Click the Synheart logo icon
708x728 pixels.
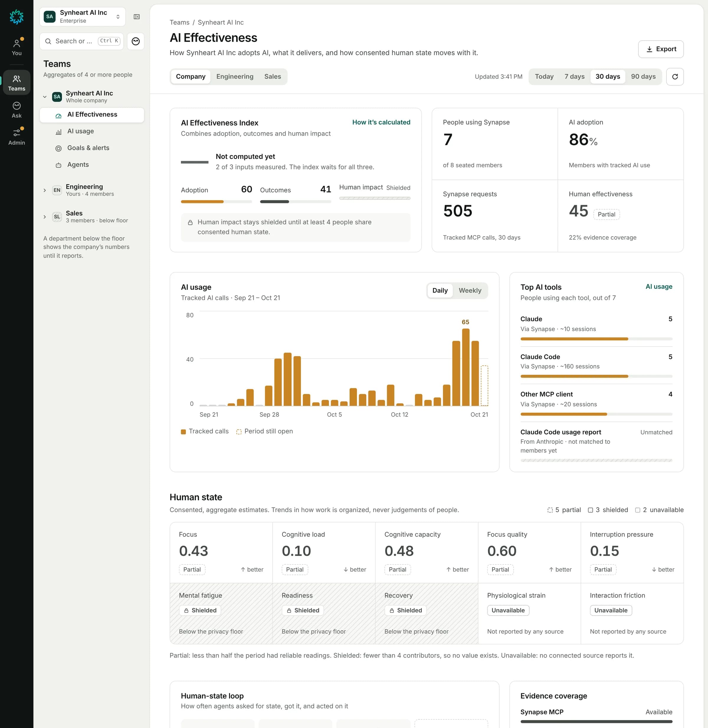(16, 17)
